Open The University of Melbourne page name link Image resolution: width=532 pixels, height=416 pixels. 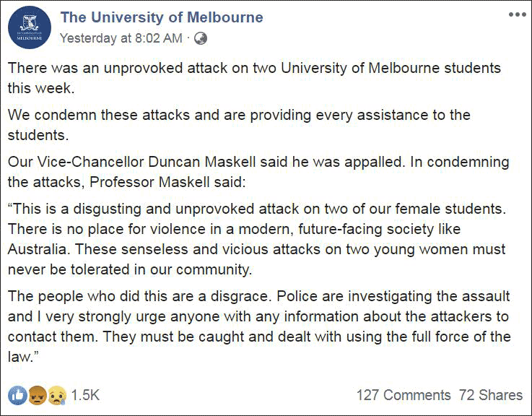pos(162,17)
